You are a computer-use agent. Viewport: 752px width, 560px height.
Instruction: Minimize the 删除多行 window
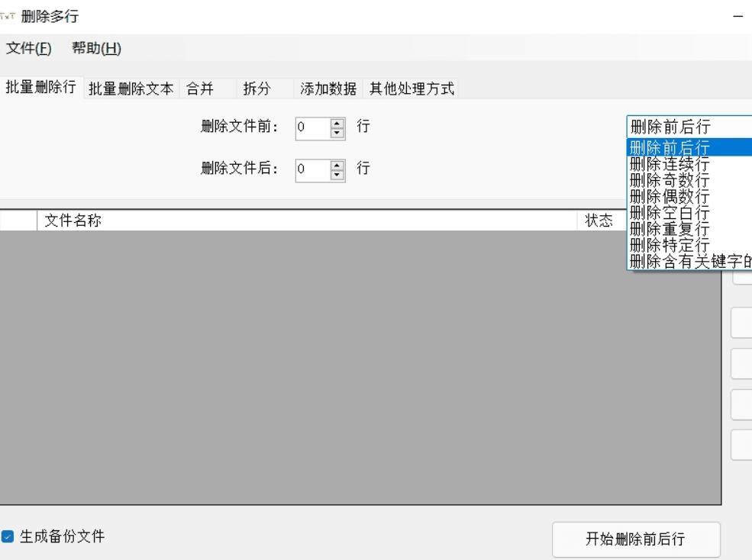tap(738, 16)
